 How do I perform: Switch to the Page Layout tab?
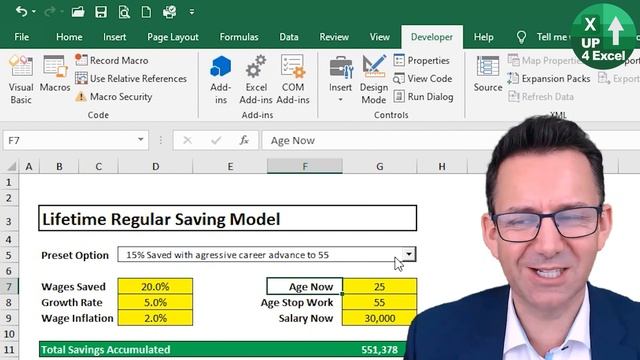pyautogui.click(x=173, y=37)
